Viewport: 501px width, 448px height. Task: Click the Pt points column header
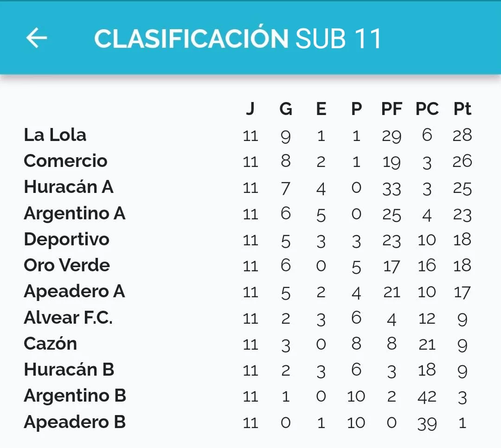click(x=462, y=109)
